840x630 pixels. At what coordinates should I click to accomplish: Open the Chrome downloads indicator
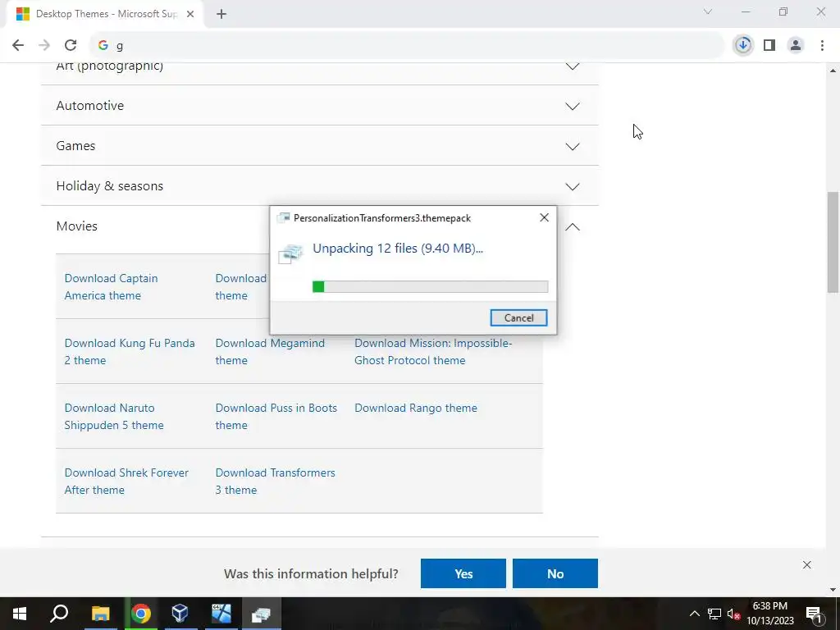click(743, 46)
